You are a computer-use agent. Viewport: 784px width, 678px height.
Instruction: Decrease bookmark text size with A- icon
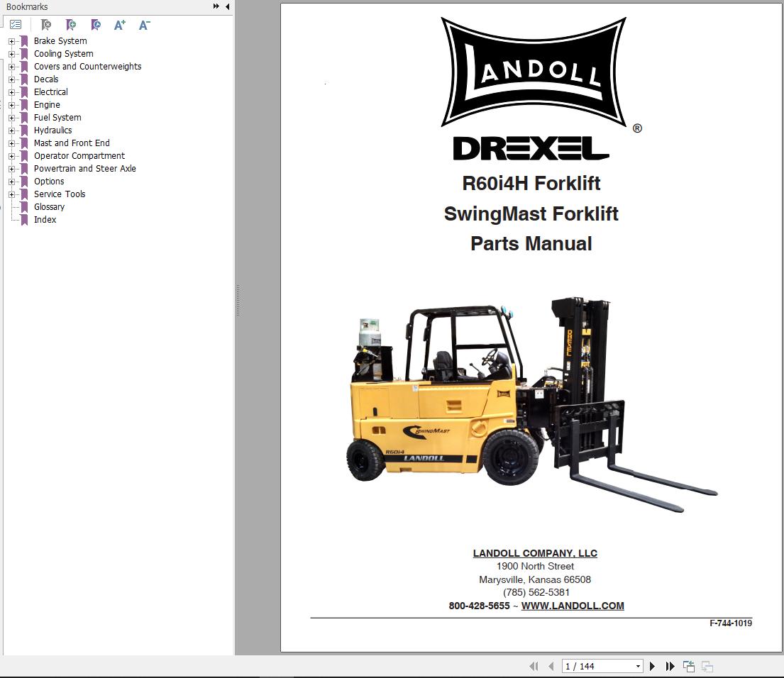pos(144,24)
